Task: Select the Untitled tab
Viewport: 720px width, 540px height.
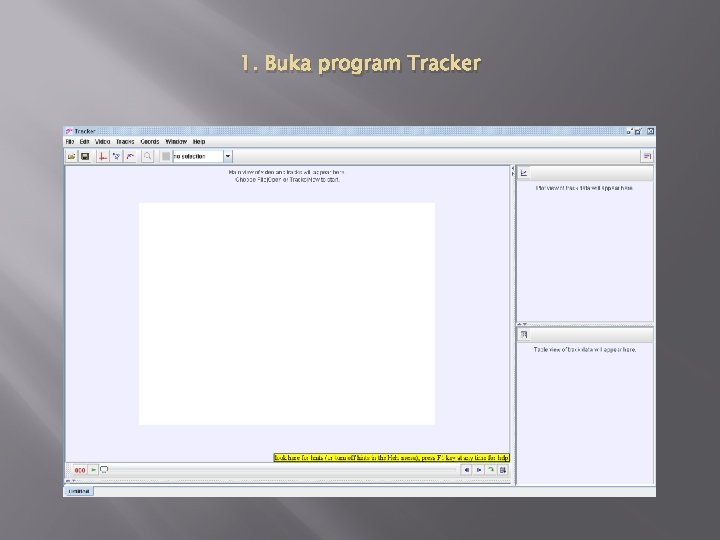Action: click(x=79, y=491)
